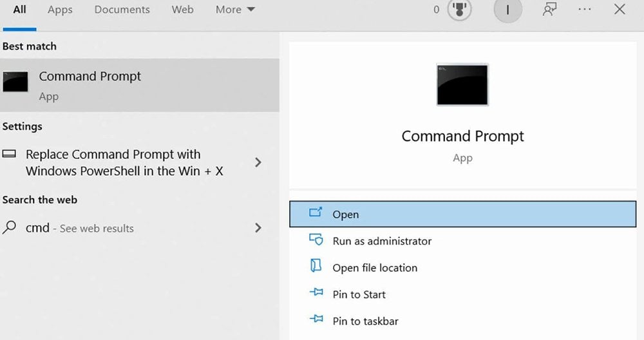Click the Best match section heading
This screenshot has width=644, height=340.
tap(30, 46)
